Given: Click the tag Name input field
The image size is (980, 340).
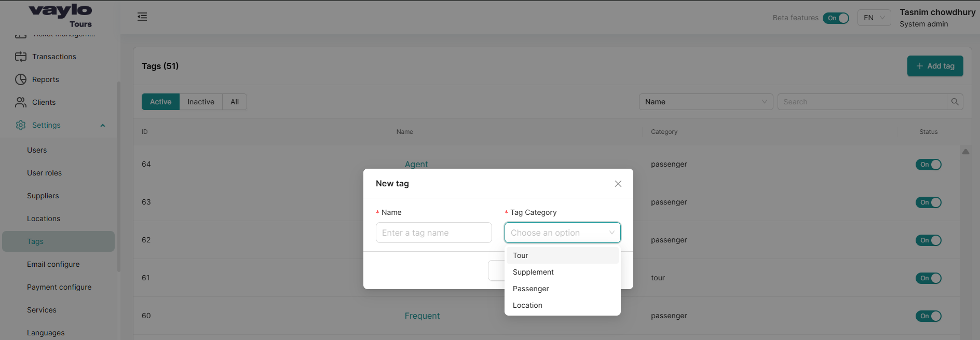Looking at the screenshot, I should [433, 233].
